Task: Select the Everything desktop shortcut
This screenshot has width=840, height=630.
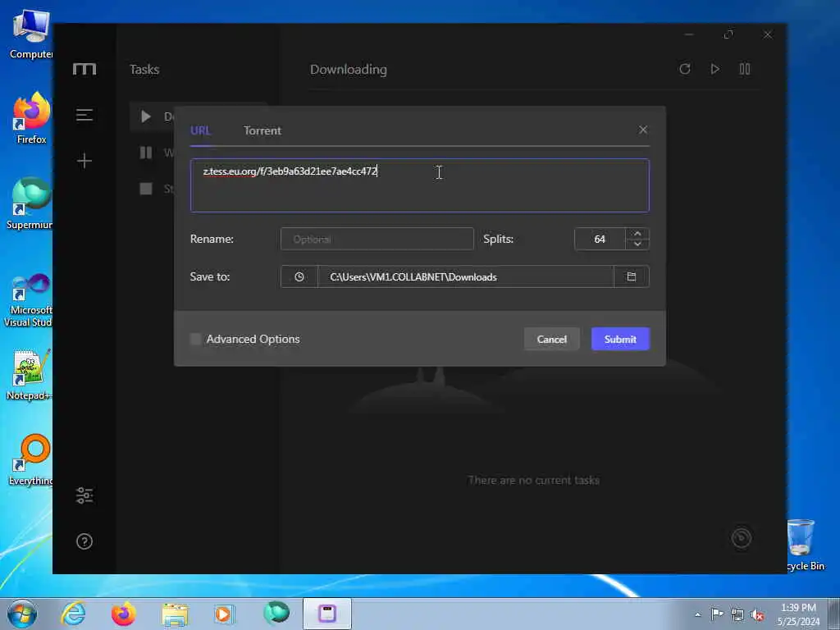Action: coord(31,459)
